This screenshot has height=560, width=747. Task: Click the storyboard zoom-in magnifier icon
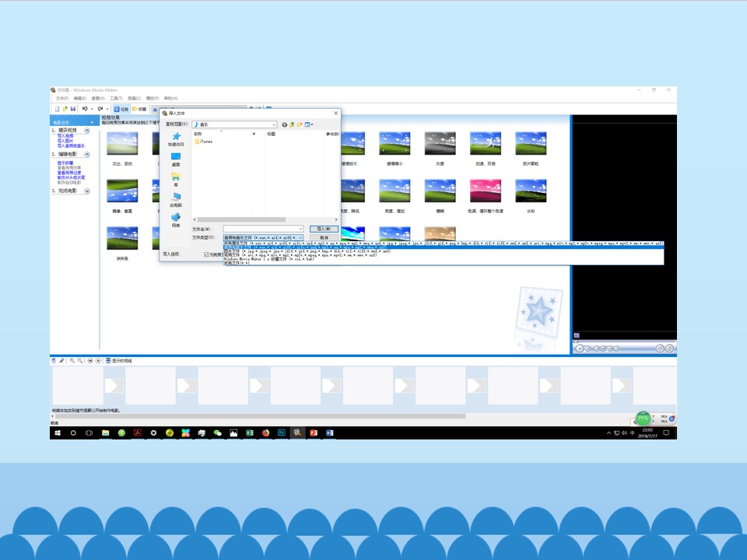point(72,361)
